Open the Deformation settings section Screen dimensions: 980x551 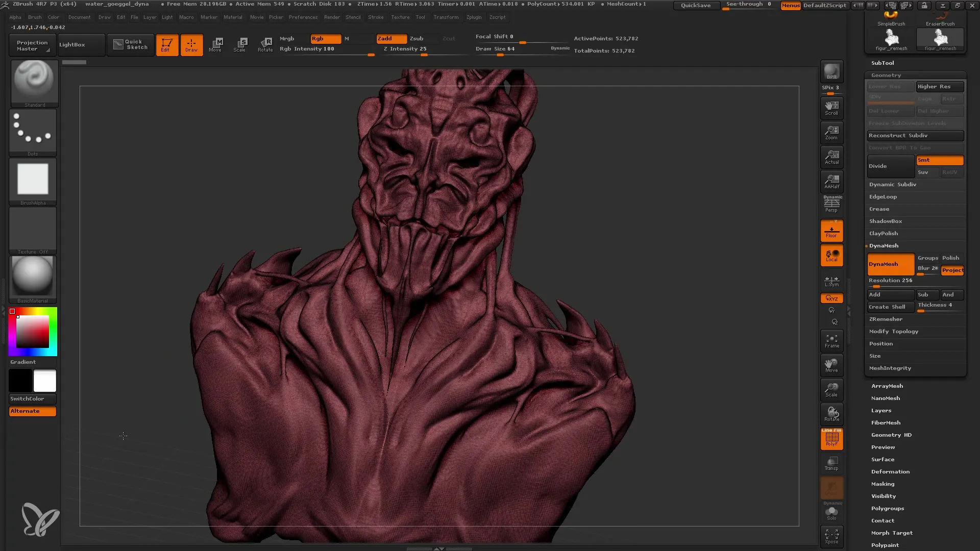(890, 471)
